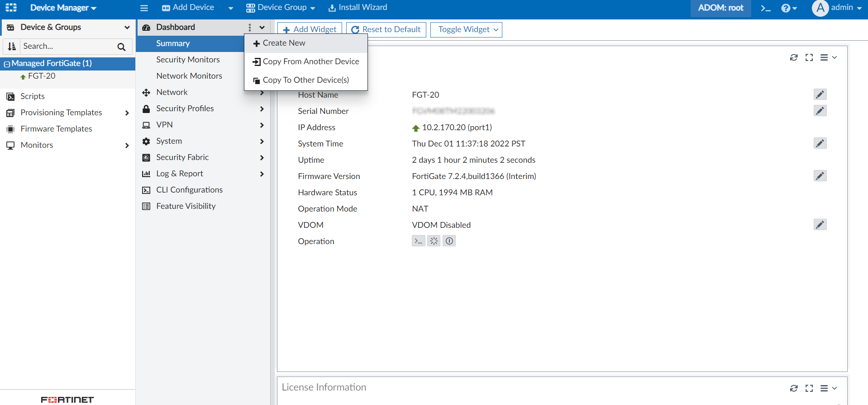Choose Copy From Another Device

310,61
